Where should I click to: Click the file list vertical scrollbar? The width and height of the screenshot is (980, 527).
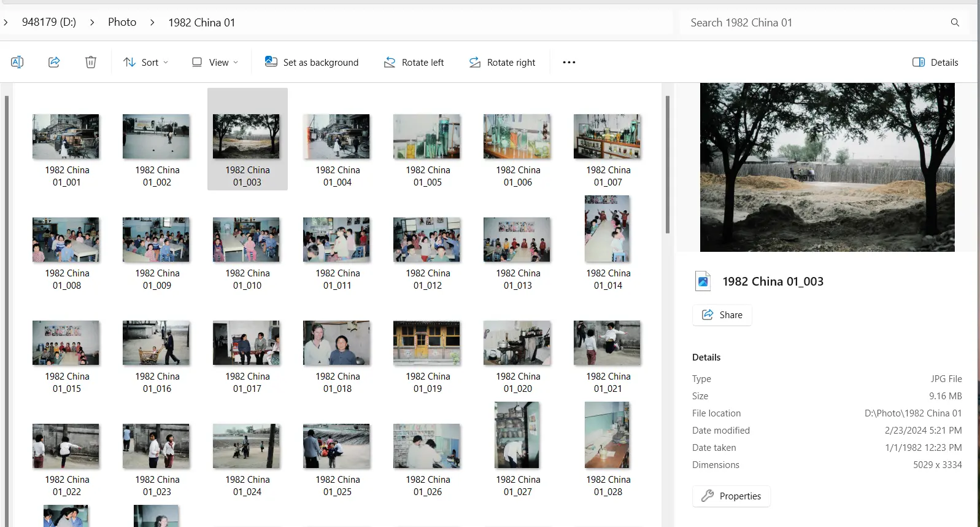[667, 165]
